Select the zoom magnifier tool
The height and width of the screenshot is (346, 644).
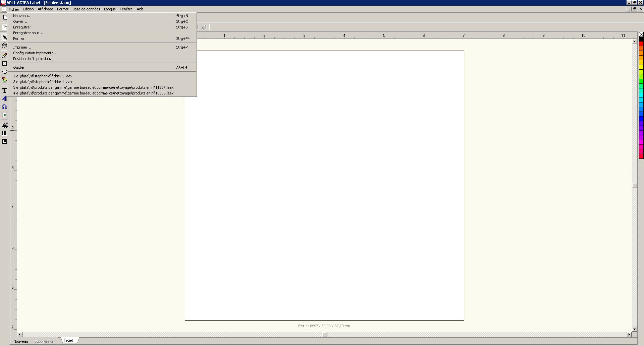click(5, 45)
